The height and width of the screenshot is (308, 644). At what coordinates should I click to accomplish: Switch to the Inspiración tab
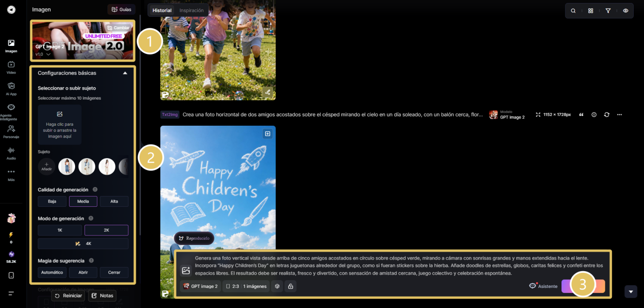191,10
